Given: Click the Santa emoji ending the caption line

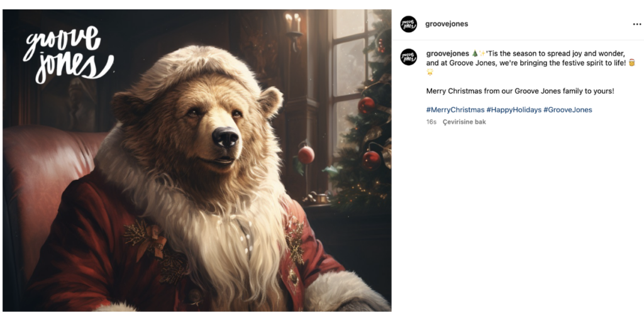Looking at the screenshot, I should pyautogui.click(x=631, y=63).
